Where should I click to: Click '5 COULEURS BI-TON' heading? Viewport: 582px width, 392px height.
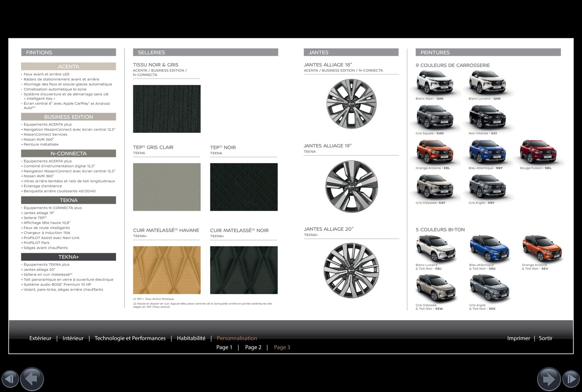440,230
